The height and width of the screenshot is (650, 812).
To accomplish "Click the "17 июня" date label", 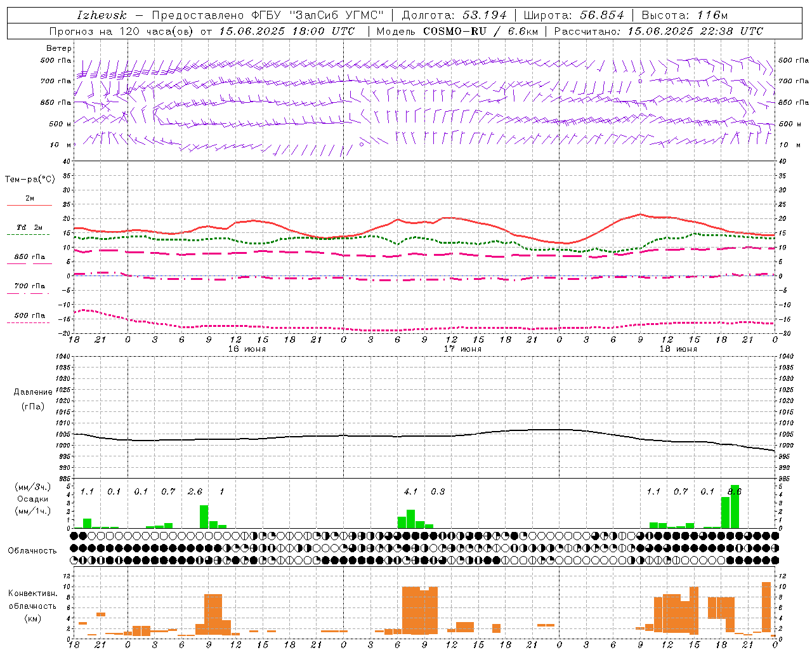I will [x=462, y=348].
